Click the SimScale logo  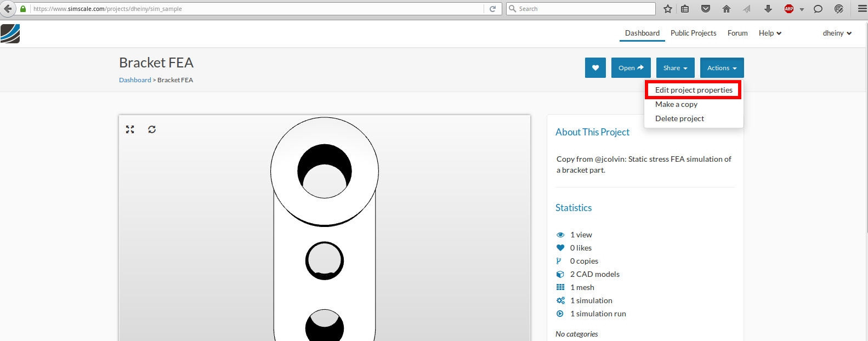point(10,34)
